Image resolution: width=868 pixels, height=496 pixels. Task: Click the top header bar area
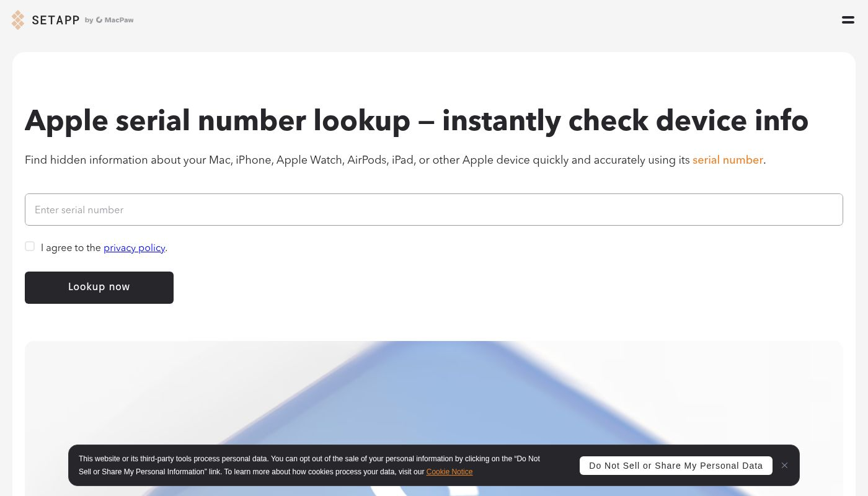pos(434,19)
